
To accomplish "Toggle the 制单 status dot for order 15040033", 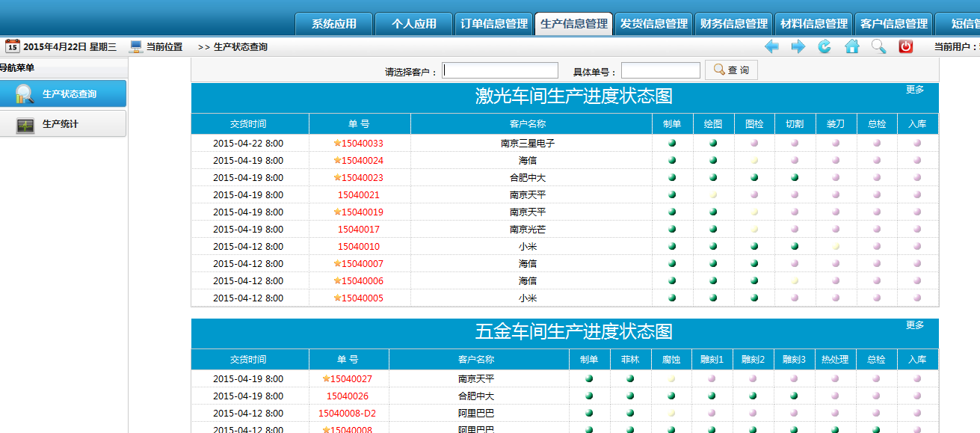I will coord(672,142).
